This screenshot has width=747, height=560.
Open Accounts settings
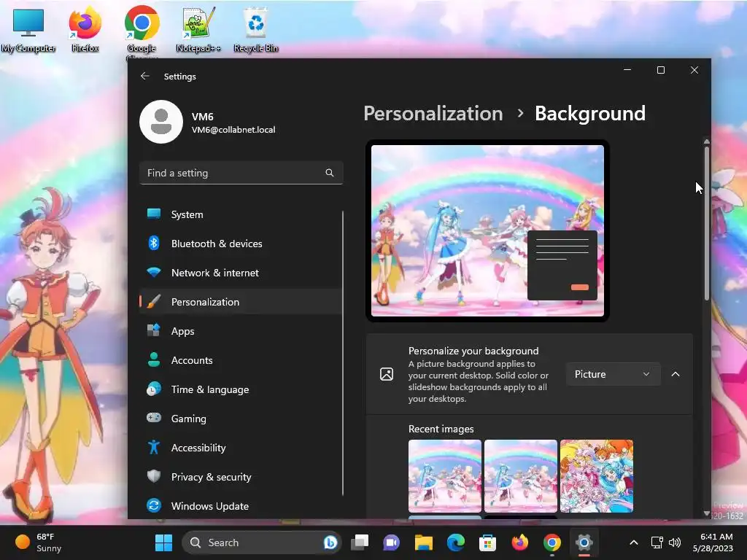(x=241, y=360)
